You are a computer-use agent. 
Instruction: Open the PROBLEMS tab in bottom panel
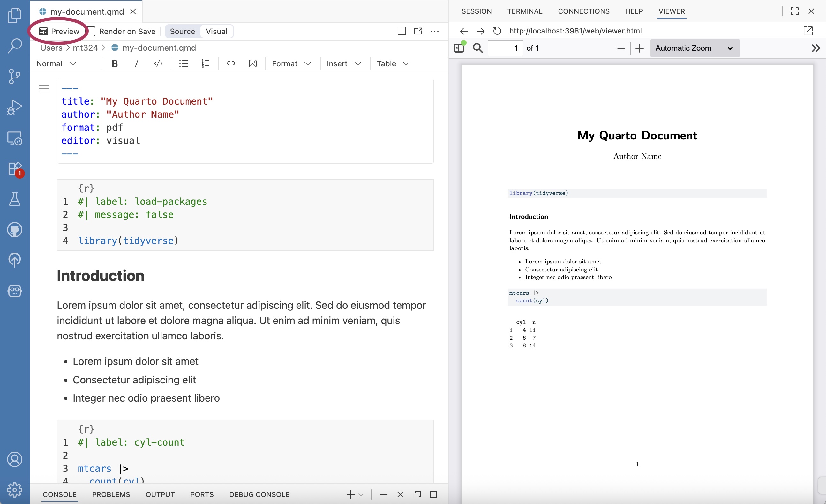click(x=111, y=494)
